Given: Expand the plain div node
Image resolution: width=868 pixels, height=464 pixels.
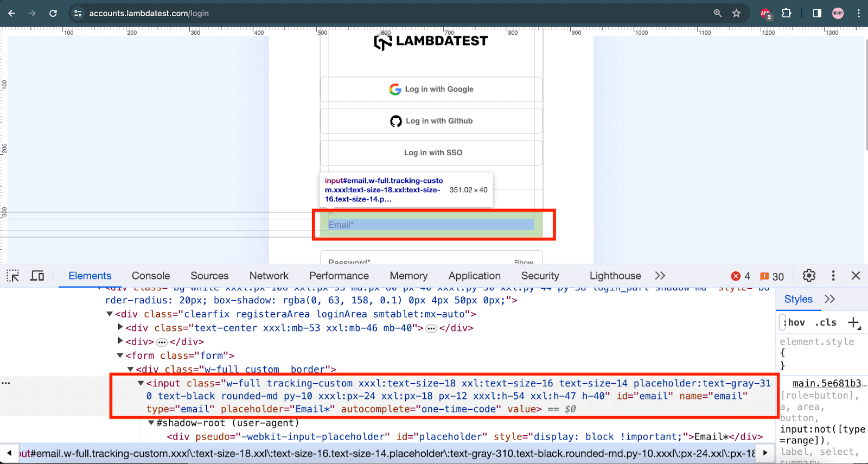Looking at the screenshot, I should [x=120, y=341].
